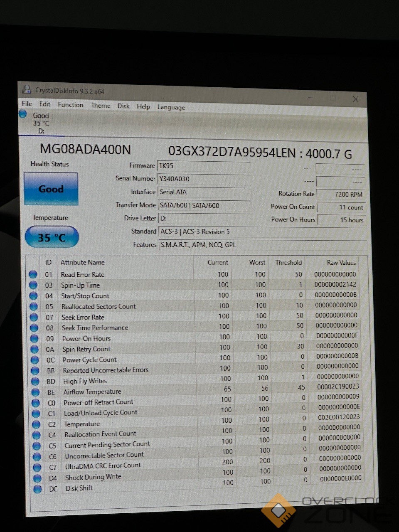Click the Transfer Mode SATA/600 field
The image size is (399, 532).
(x=205, y=206)
